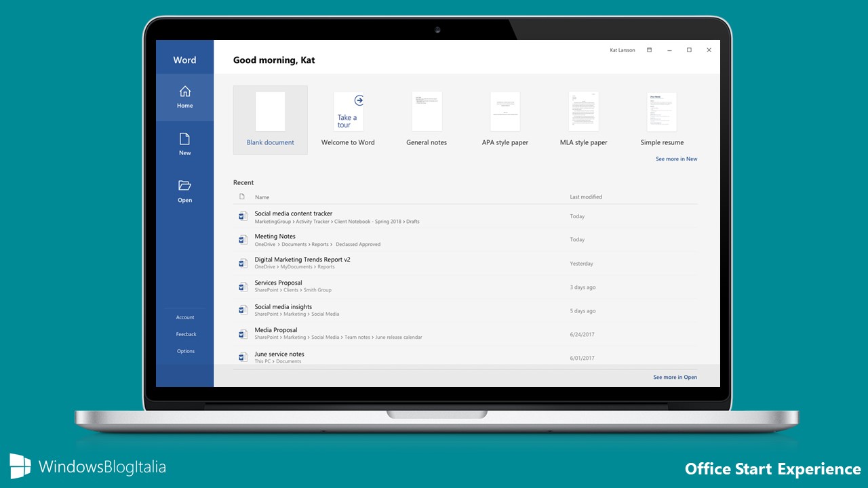Click the ribbon display icon near Kat Larsson
The image size is (868, 488).
coord(649,50)
